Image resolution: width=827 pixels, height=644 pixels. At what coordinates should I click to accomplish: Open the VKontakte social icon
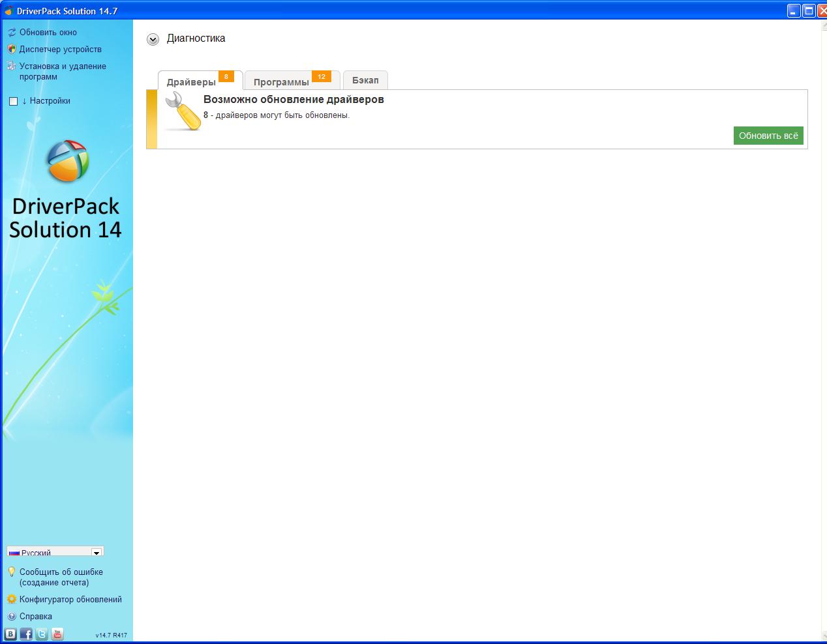pos(10,634)
